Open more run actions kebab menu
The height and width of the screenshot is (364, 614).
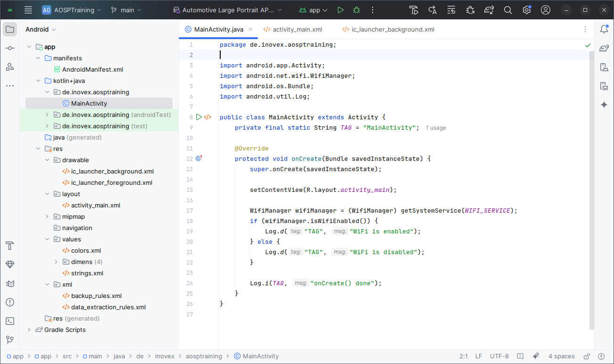coord(373,10)
